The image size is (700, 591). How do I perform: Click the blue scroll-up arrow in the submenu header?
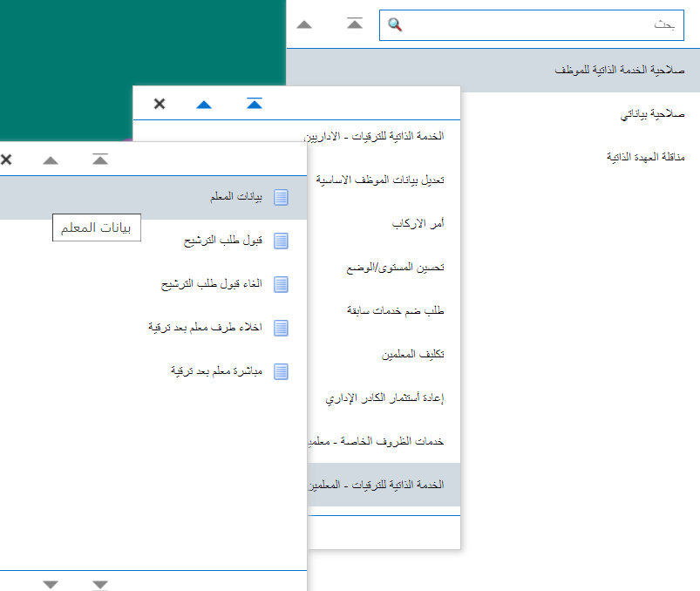203,103
